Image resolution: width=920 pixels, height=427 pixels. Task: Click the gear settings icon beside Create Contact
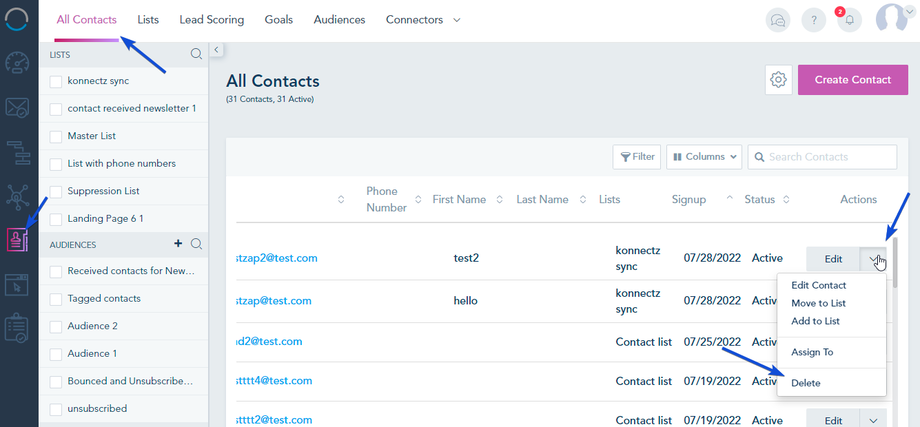pyautogui.click(x=779, y=80)
